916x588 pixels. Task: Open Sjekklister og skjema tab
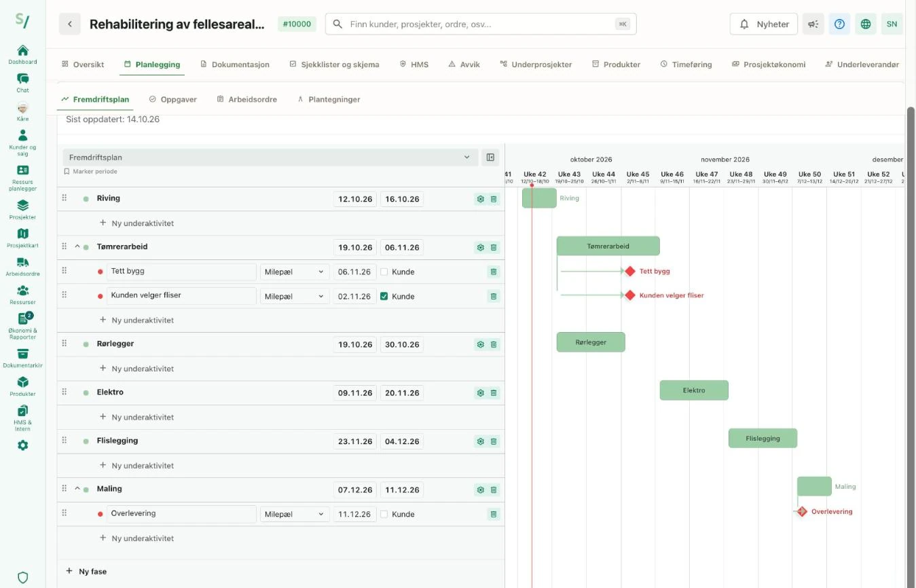[x=334, y=65]
